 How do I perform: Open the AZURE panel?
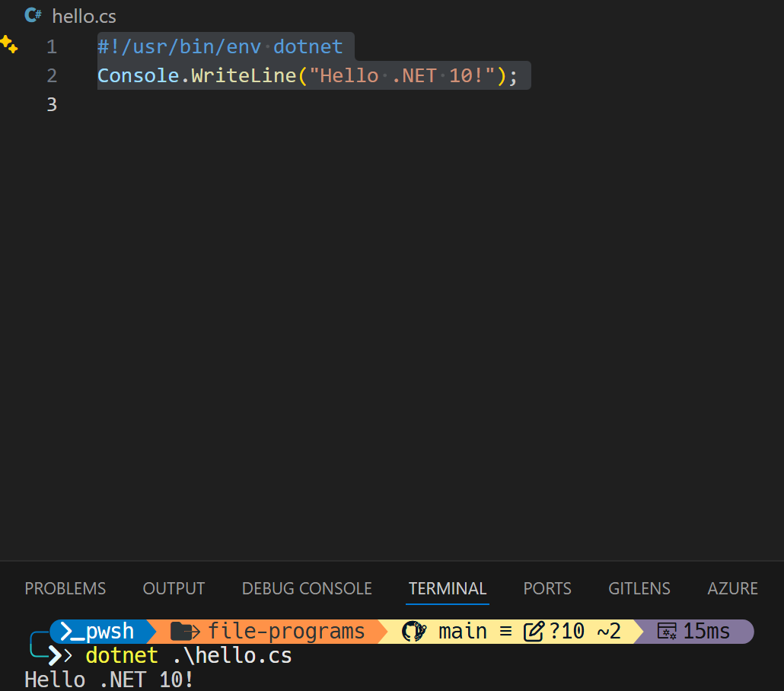(x=731, y=588)
